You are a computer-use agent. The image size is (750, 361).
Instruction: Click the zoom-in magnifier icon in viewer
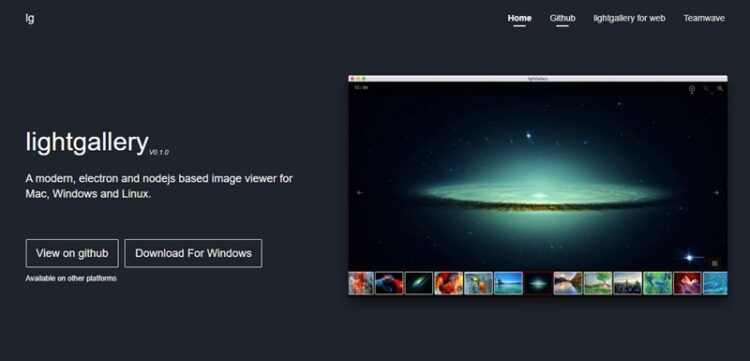pyautogui.click(x=720, y=88)
